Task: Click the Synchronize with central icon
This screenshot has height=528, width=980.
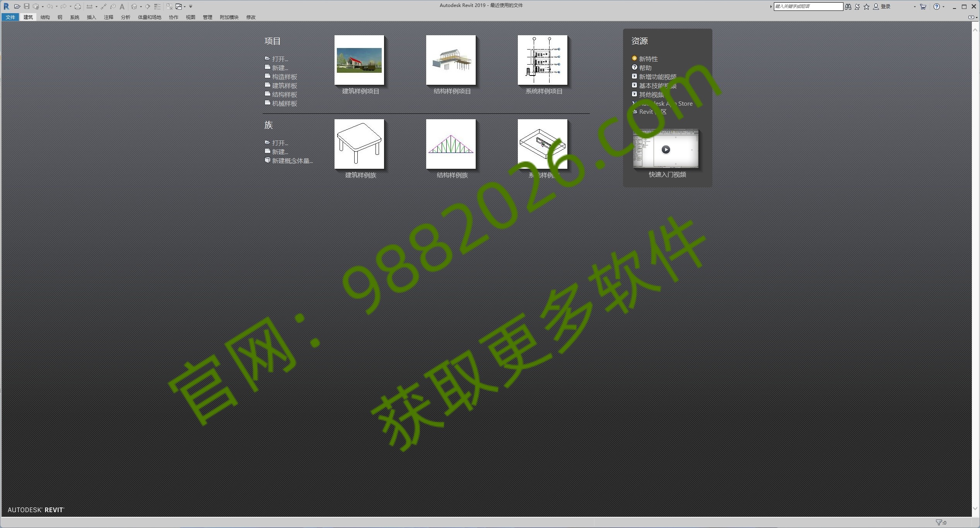Action: tap(36, 7)
